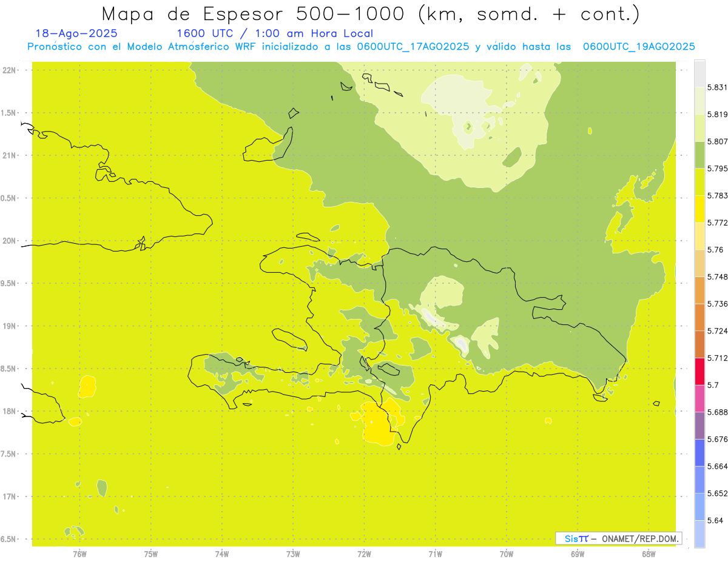Click the longitude axis label 72W
728x562 pixels.
click(365, 554)
